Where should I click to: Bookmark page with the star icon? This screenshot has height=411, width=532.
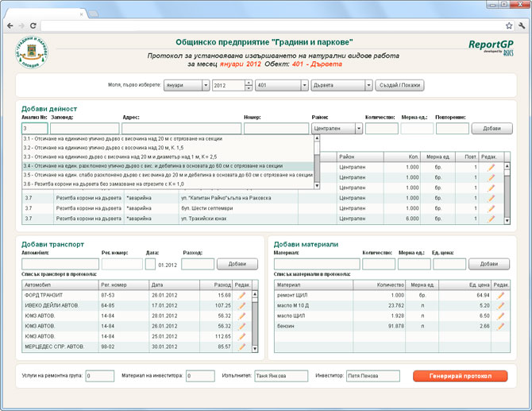click(509, 25)
